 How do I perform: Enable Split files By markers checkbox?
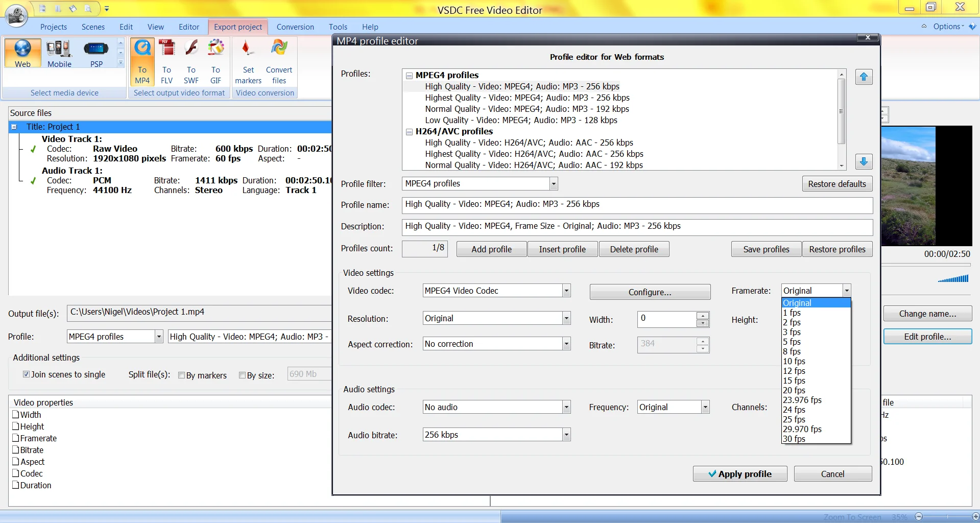point(181,375)
